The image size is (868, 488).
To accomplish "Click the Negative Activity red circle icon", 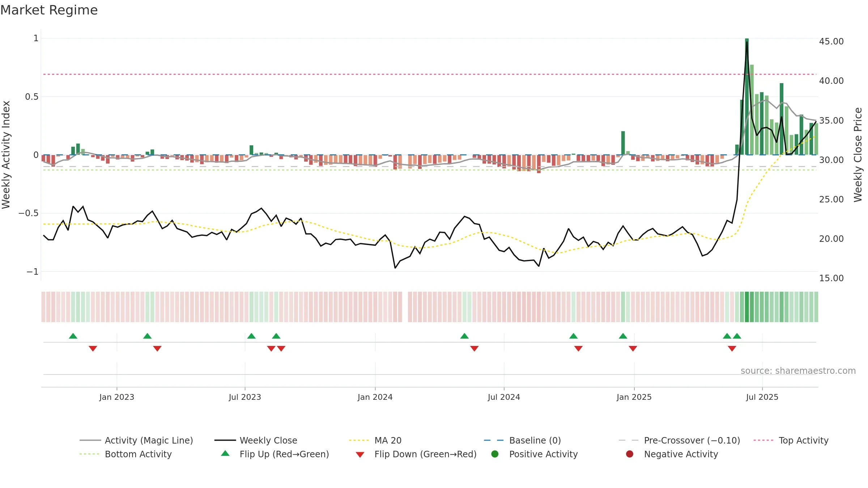I will 630,454.
